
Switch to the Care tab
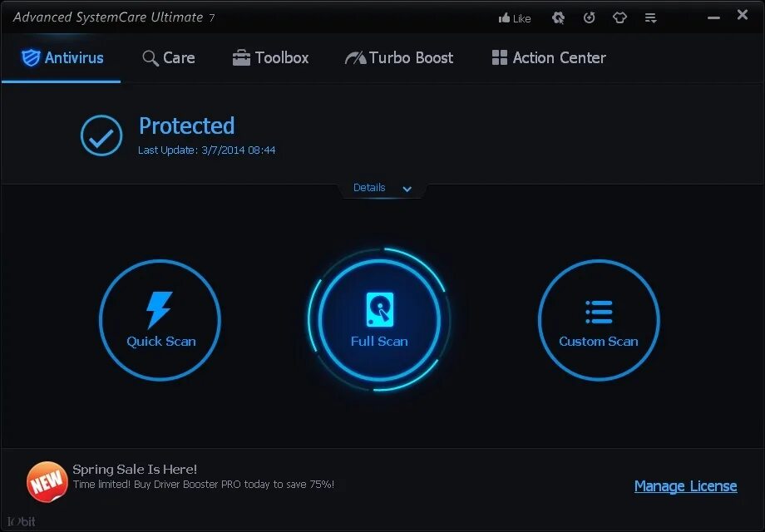click(x=169, y=57)
